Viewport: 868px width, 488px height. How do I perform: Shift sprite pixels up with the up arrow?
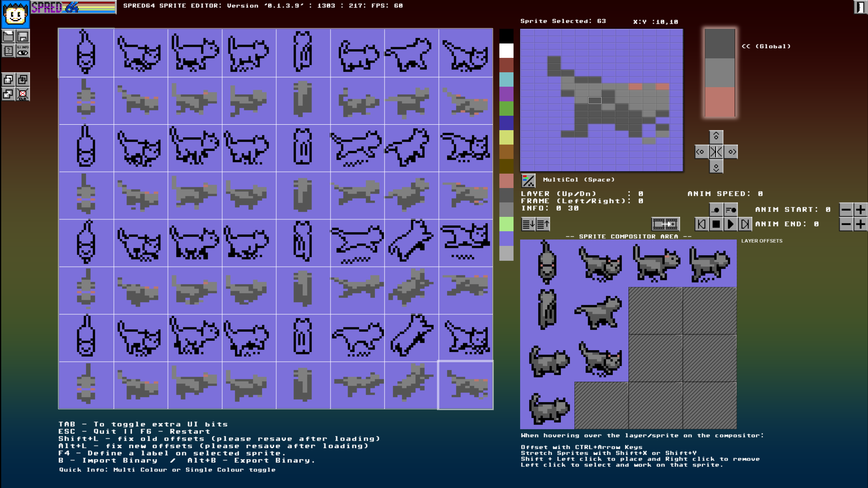(716, 137)
